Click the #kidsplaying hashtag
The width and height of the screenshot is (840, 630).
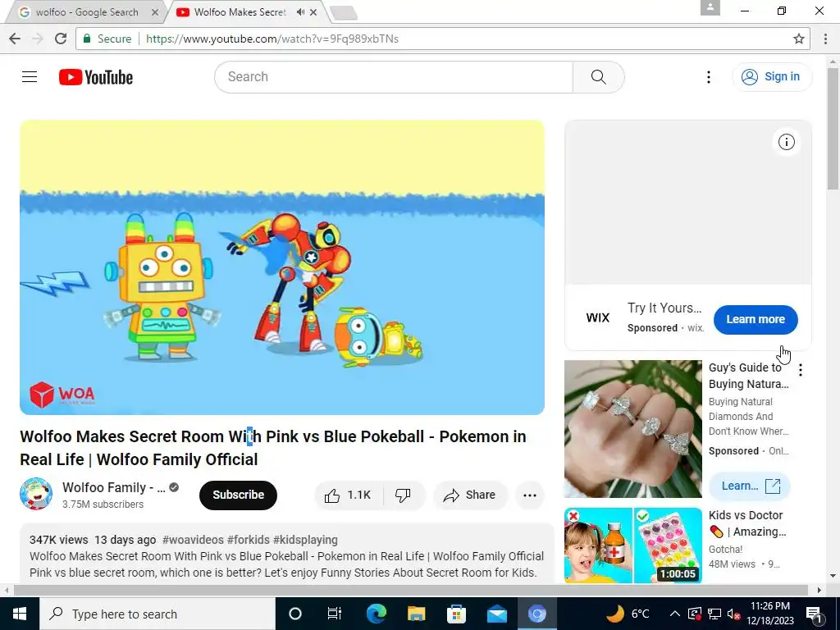pos(305,540)
